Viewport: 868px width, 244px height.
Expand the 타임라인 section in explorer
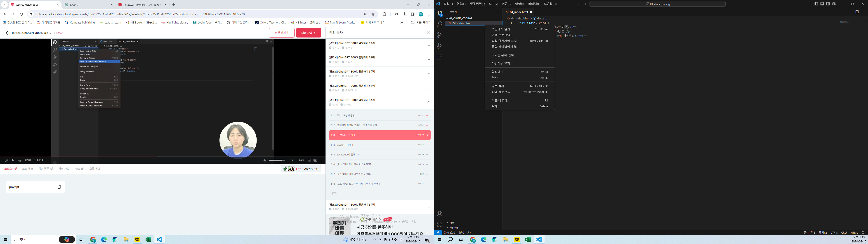(x=473, y=228)
